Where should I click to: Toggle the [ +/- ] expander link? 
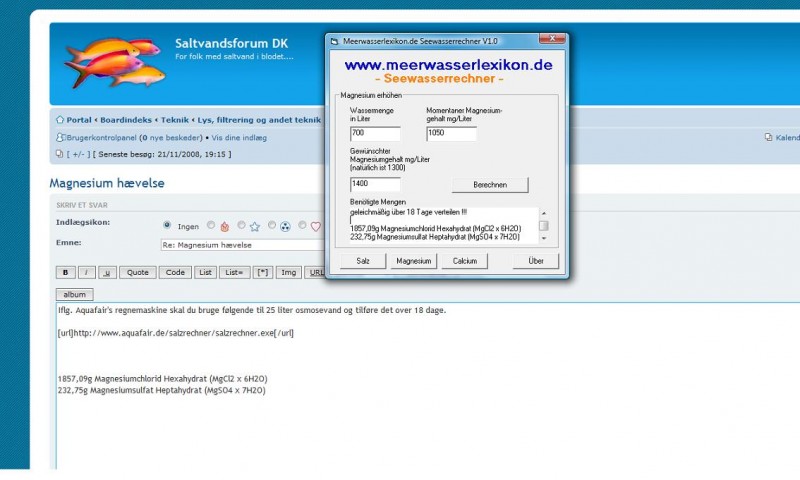click(76, 154)
